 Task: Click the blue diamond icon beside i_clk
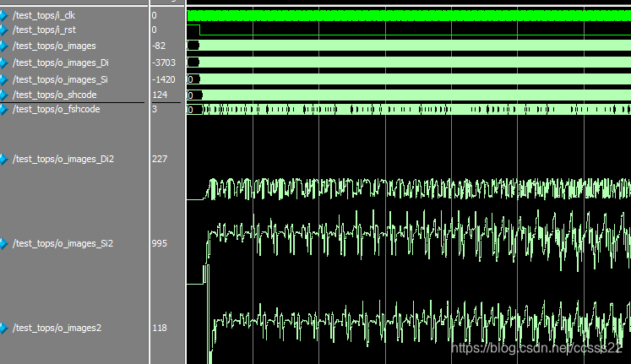click(3, 16)
